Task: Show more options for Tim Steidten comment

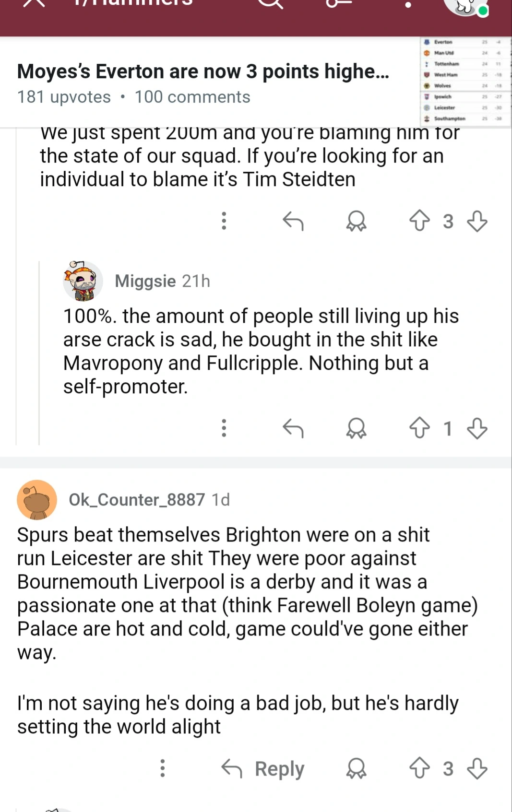Action: pos(224,221)
